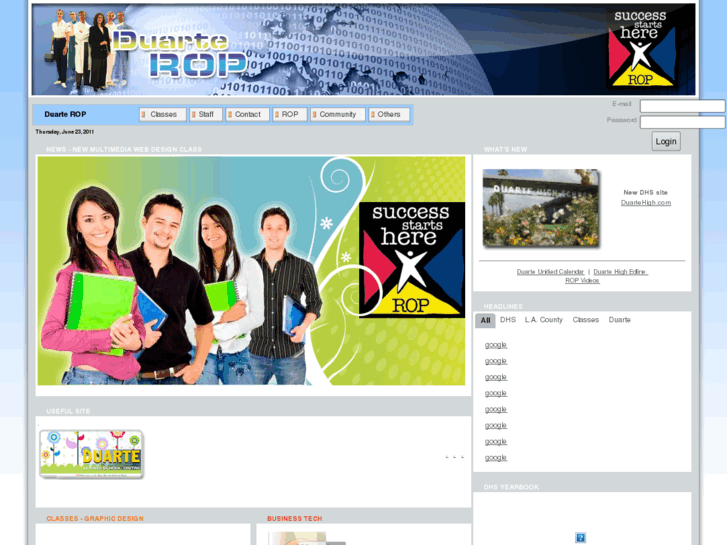The image size is (727, 545).
Task: Click the Headlines section heading
Action: [x=503, y=307]
